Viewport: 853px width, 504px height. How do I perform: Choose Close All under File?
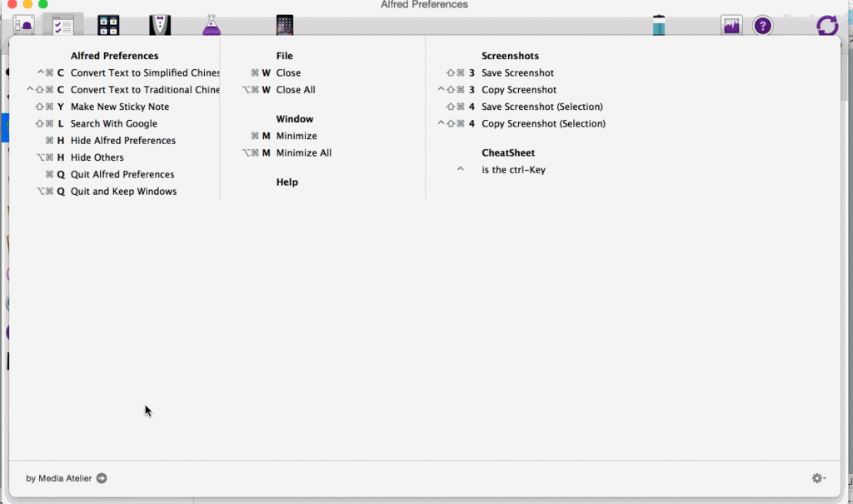296,89
